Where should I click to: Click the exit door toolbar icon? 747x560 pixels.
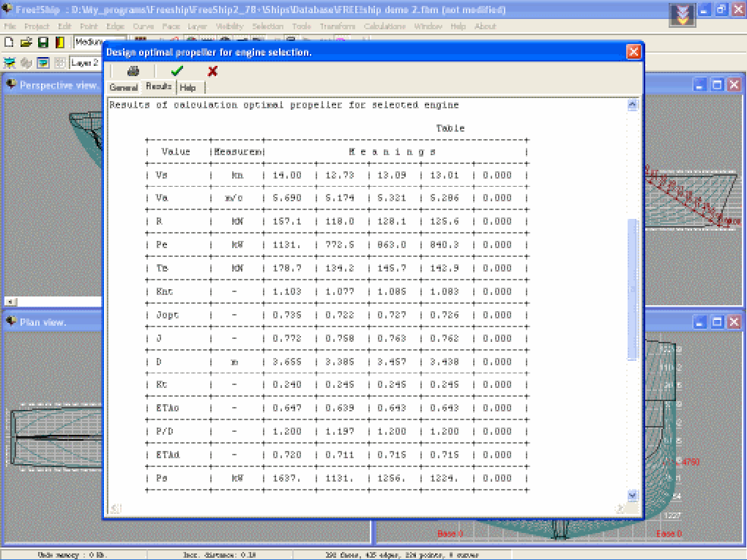point(60,42)
